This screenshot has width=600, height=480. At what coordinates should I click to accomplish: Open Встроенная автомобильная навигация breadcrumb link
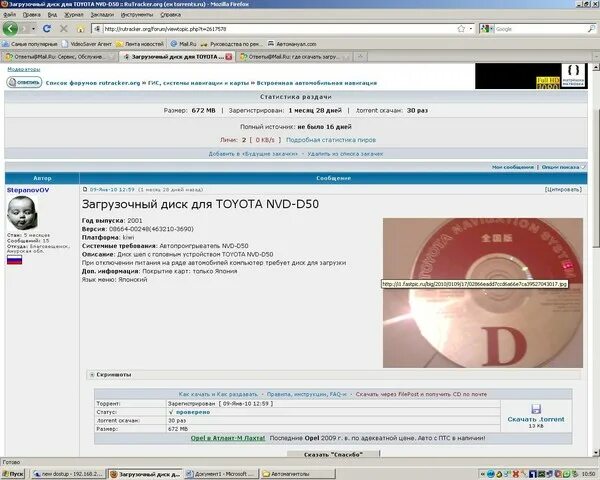316,83
